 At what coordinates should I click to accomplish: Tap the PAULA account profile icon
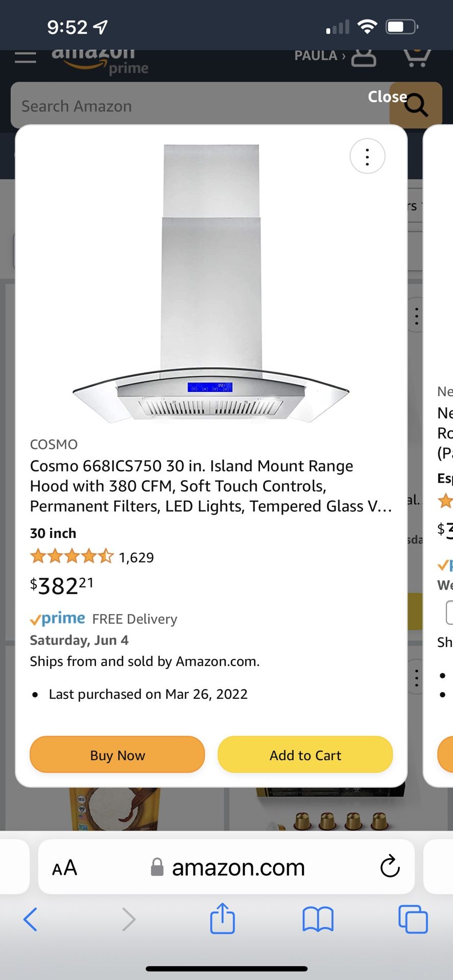(x=364, y=57)
